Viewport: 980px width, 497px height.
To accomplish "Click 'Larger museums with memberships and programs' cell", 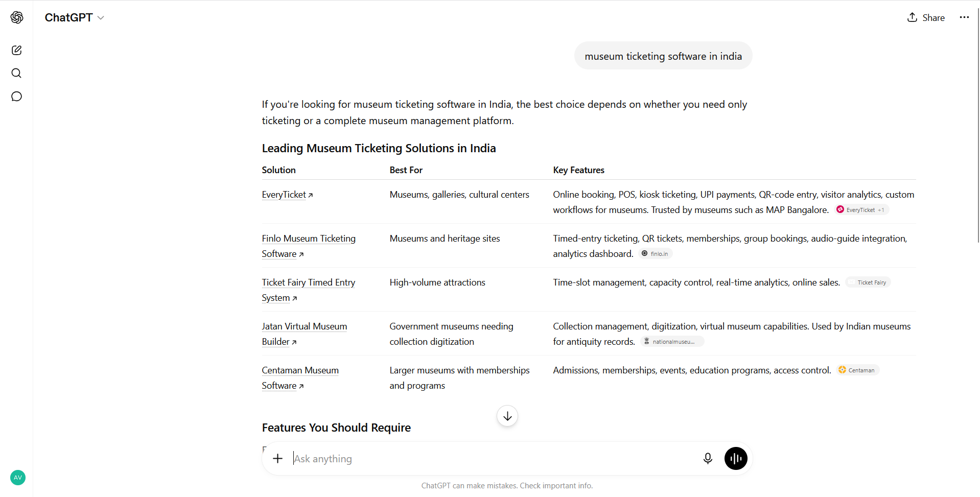I will [459, 378].
